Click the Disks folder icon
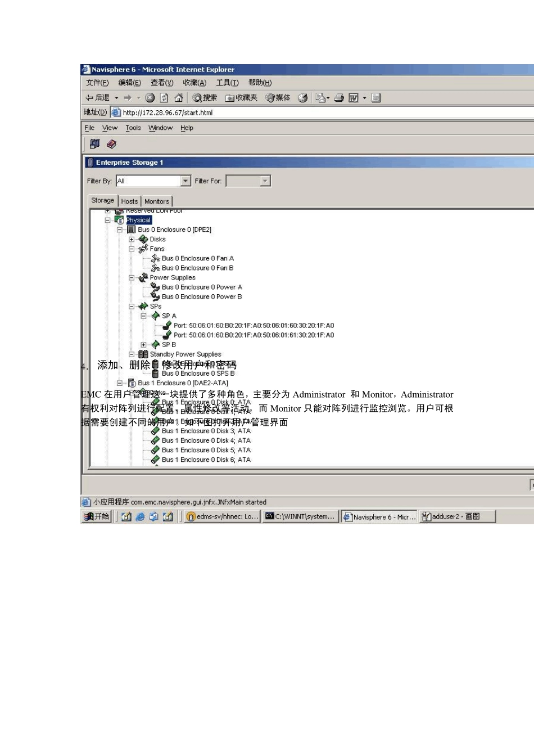 click(x=143, y=239)
